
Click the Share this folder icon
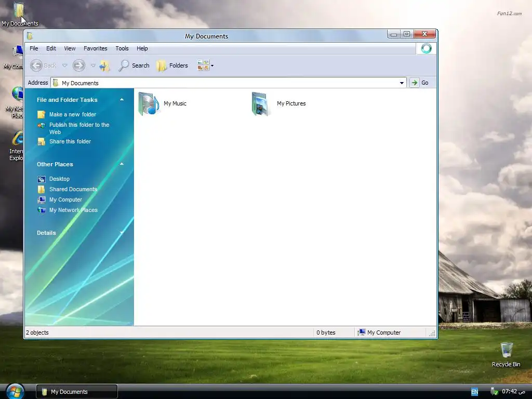(x=42, y=142)
